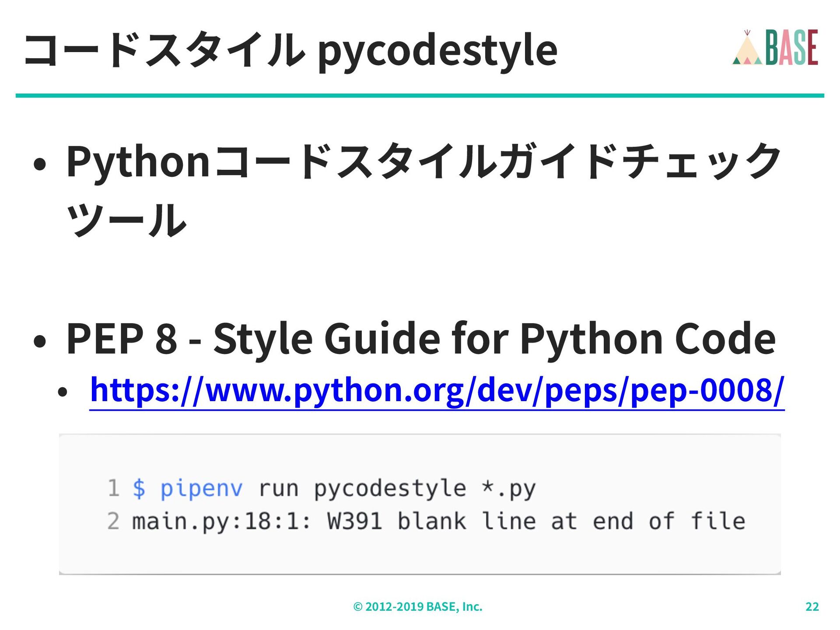The height and width of the screenshot is (630, 840).
Task: Click 'pycodestyle' in the command line
Action: tap(390, 488)
